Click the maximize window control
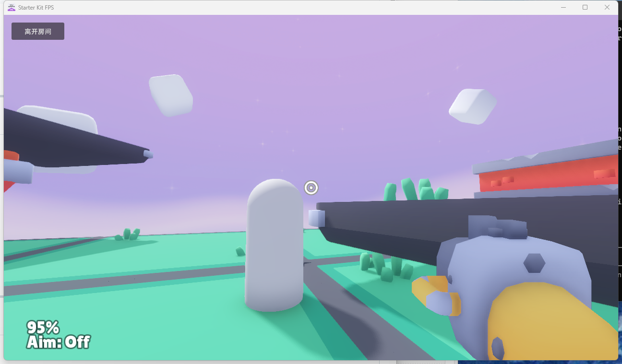 click(x=585, y=7)
